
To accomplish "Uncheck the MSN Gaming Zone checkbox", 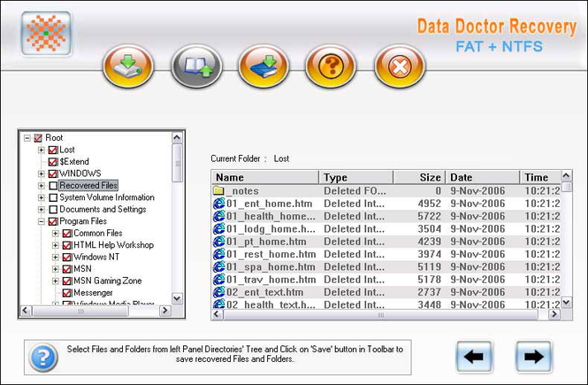I will [66, 281].
